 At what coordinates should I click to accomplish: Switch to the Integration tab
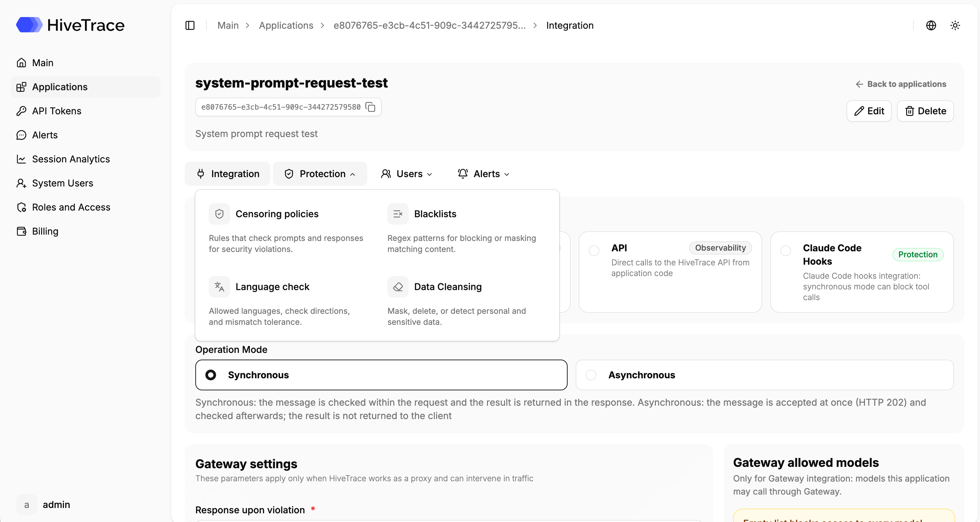click(x=227, y=174)
